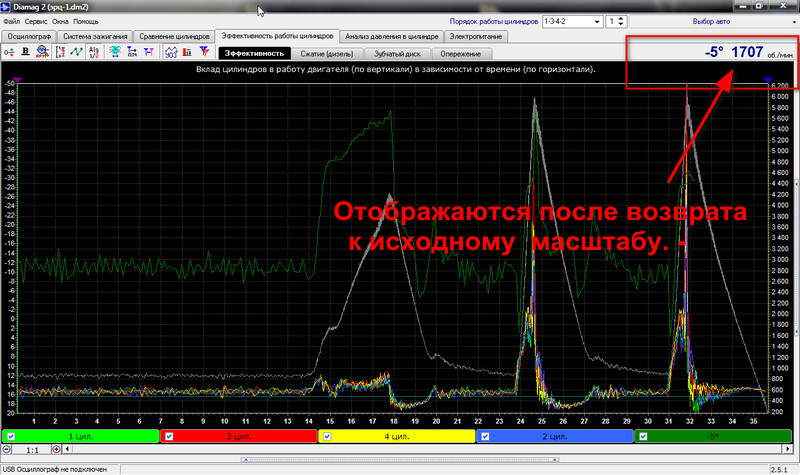Click the Diamag 2 application title icon
This screenshot has height=475, width=800.
click(6, 7)
